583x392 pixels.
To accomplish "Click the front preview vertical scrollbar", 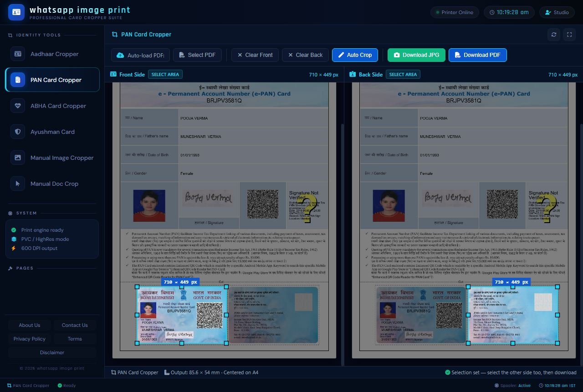I will 342,244.
